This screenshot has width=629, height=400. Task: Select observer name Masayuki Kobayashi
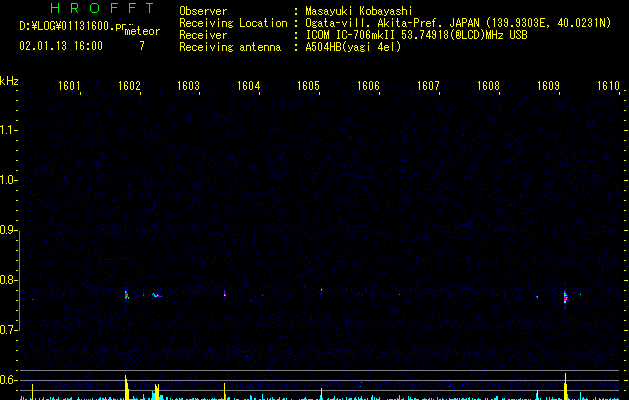tap(359, 11)
